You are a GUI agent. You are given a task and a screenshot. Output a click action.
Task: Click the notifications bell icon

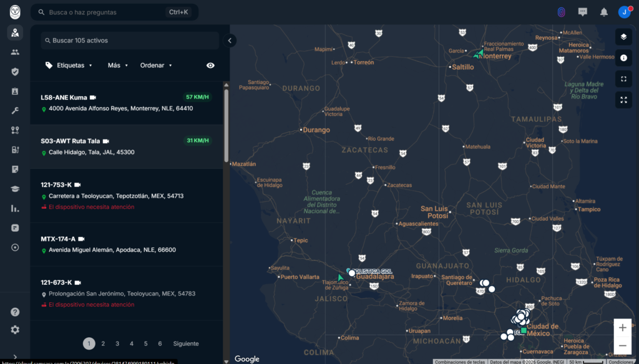(603, 12)
